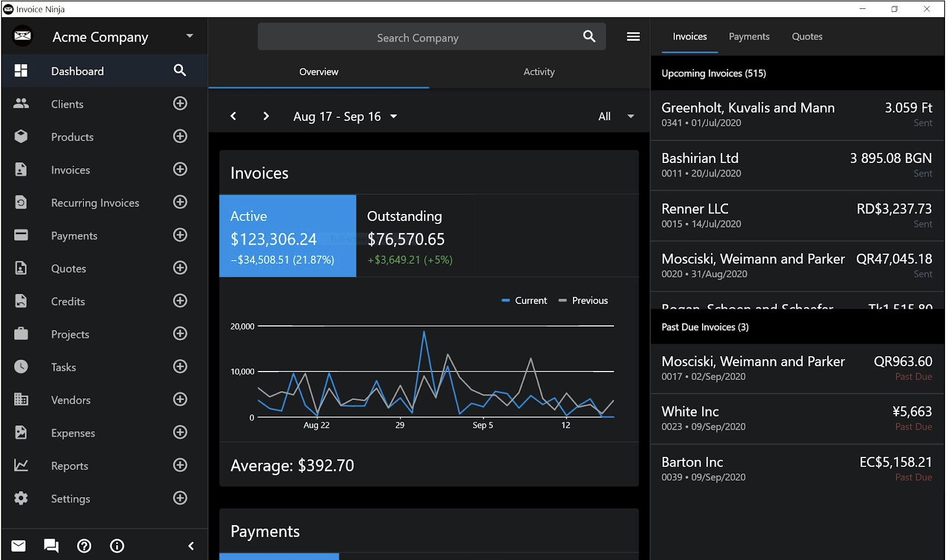Viewport: 948px width, 560px height.
Task: Create new task with plus icon
Action: click(x=180, y=367)
